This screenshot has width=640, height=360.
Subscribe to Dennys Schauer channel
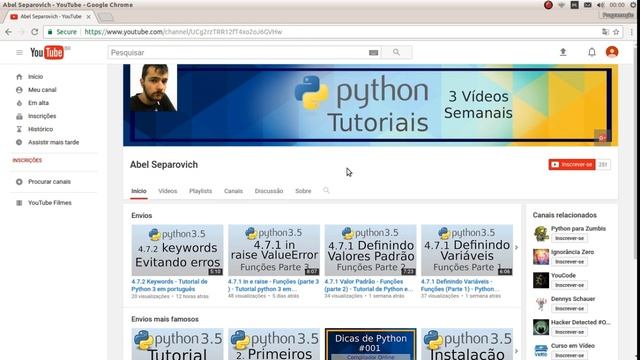(569, 309)
